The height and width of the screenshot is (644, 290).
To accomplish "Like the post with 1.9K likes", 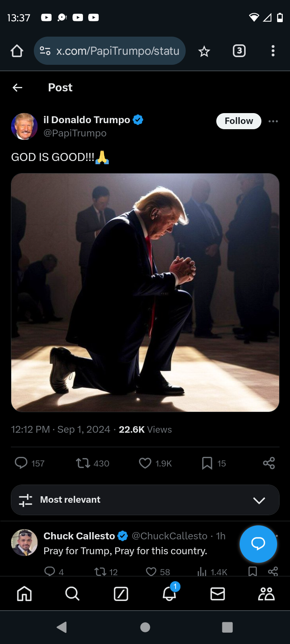I will coord(145,463).
